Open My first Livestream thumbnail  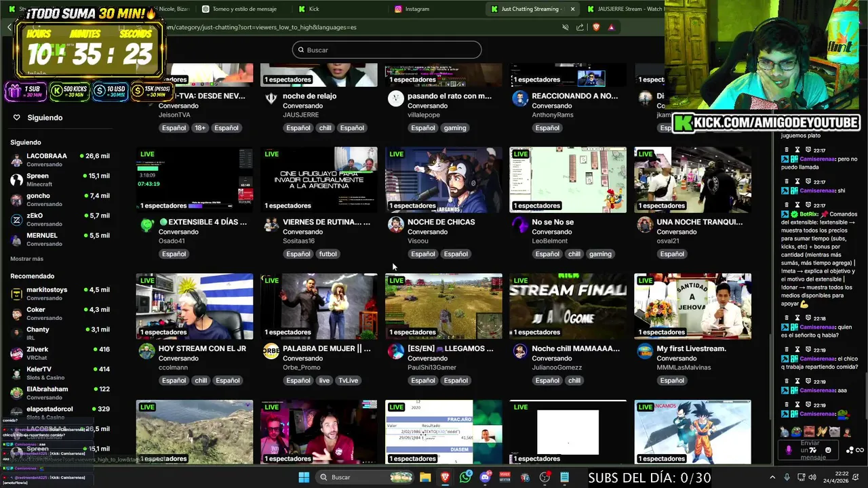tap(692, 306)
